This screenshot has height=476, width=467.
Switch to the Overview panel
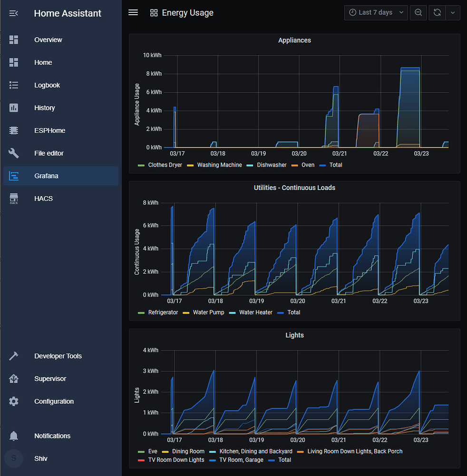click(x=48, y=40)
